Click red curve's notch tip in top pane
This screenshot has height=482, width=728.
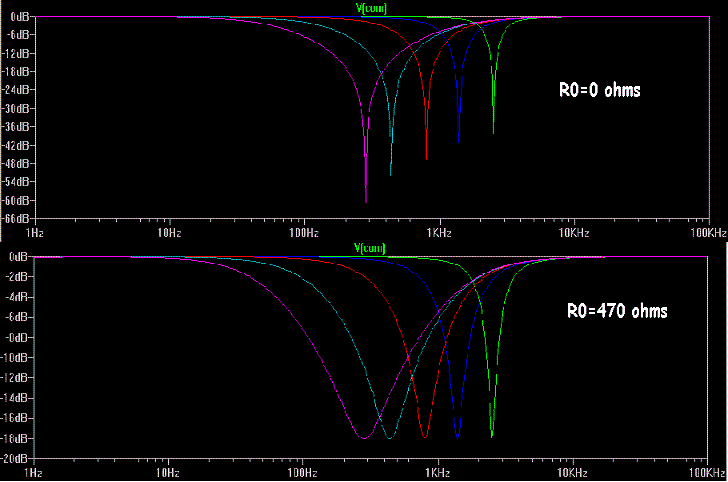pyautogui.click(x=427, y=159)
